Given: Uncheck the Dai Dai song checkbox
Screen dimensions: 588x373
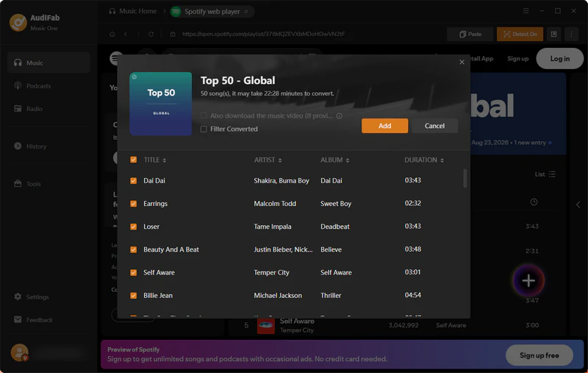Looking at the screenshot, I should pos(134,181).
